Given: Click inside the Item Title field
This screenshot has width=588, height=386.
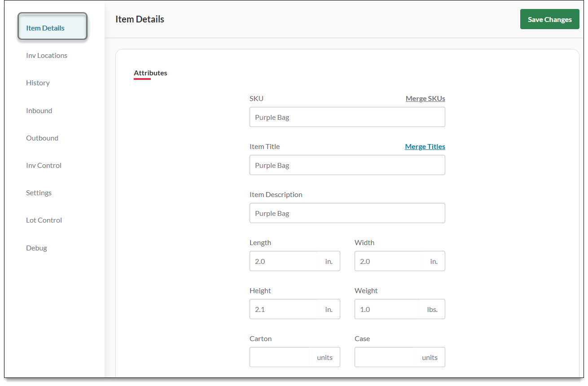Looking at the screenshot, I should pos(347,165).
